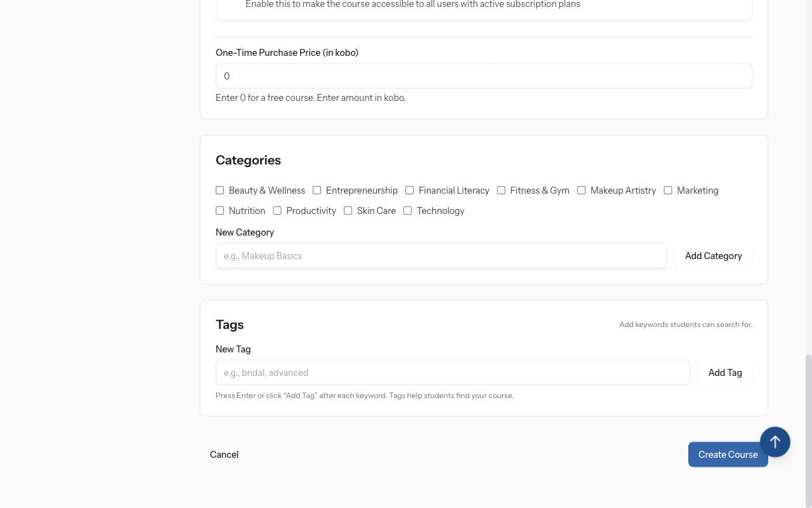The width and height of the screenshot is (812, 508).
Task: Toggle the Marketing checkbox
Action: click(668, 190)
